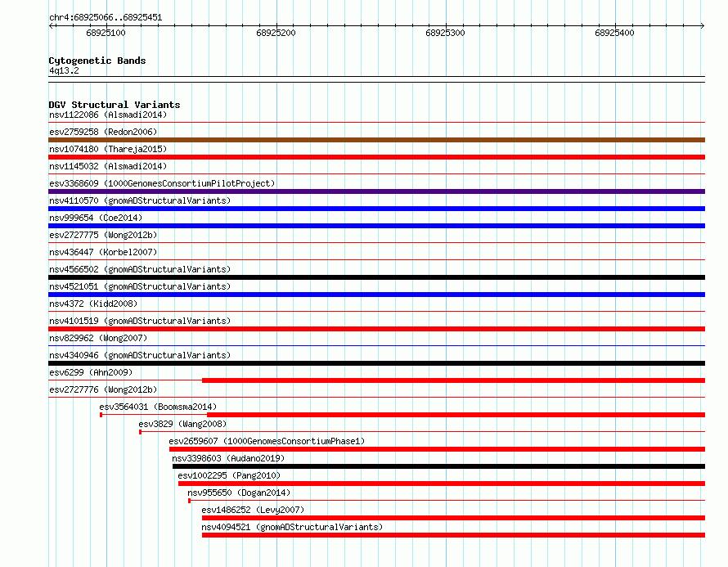Viewport: 728px width, 567px height.
Task: Open the nsv955650 (Dogan2014) variant label
Action: [239, 493]
